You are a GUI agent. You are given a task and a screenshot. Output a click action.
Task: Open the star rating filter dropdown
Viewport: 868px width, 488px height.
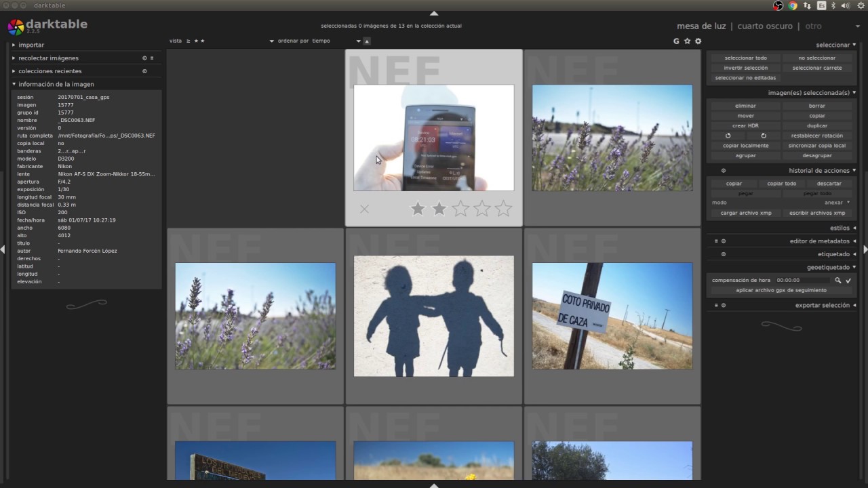[x=234, y=41]
